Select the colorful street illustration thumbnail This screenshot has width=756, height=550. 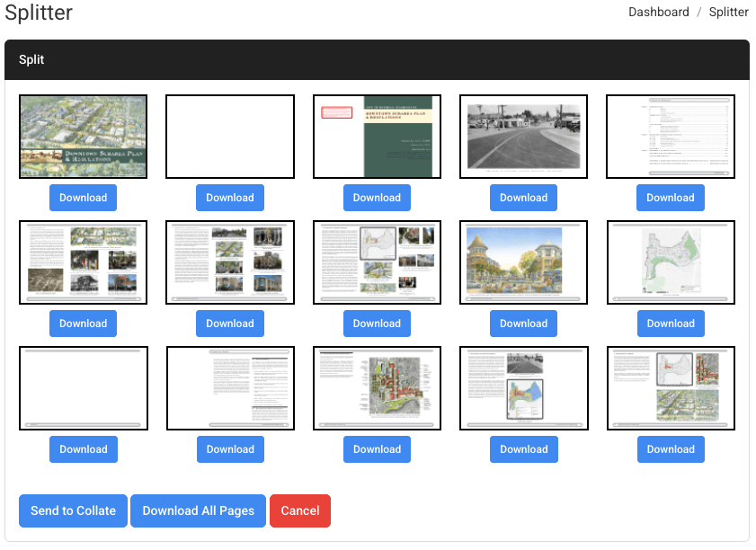[x=523, y=262]
